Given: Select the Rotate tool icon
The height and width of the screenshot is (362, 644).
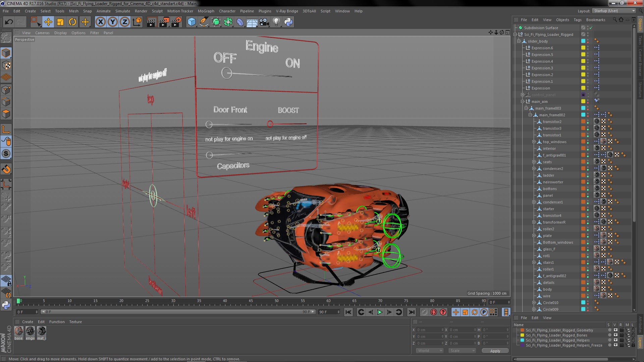Looking at the screenshot, I should pyautogui.click(x=72, y=22).
